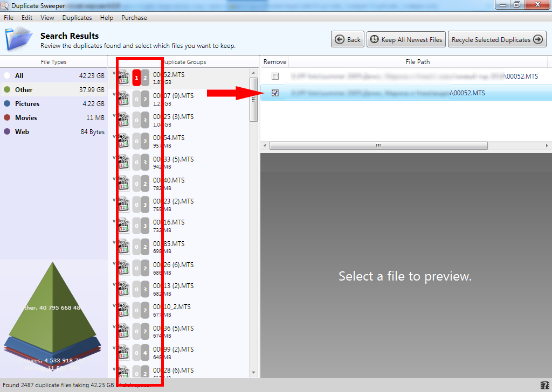This screenshot has width=552, height=392.
Task: Expand the 00025 (3).MTS duplicate group
Action: tap(114, 115)
